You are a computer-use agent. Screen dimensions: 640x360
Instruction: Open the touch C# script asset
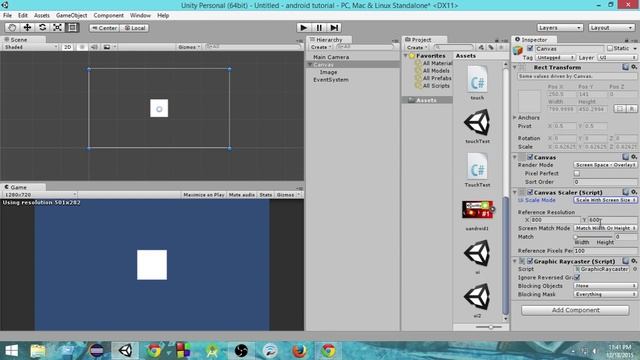pyautogui.click(x=477, y=83)
